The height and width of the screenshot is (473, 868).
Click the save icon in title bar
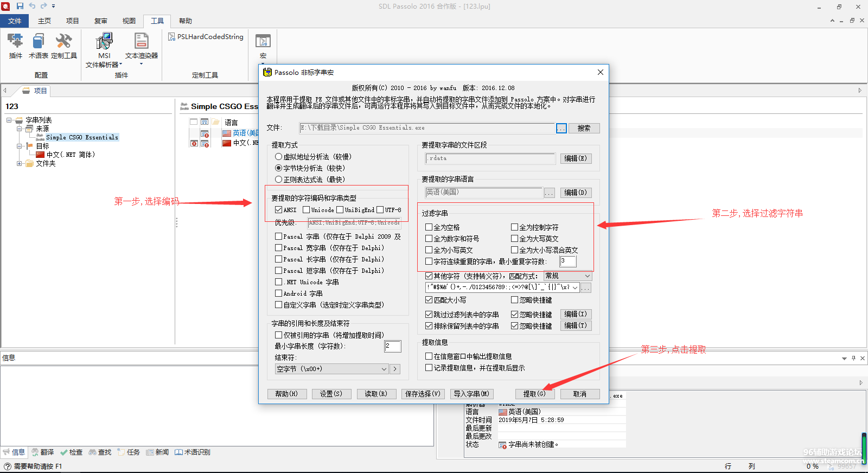pos(20,6)
